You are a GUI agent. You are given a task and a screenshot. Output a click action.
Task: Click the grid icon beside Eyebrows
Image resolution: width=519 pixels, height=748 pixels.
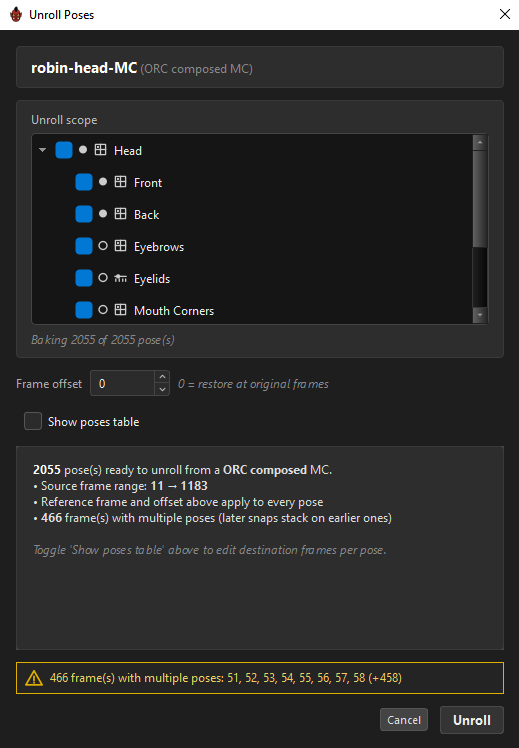coord(120,246)
